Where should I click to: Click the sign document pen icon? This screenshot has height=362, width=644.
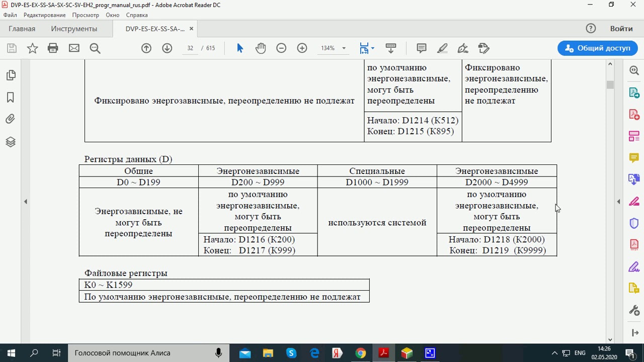point(463,48)
